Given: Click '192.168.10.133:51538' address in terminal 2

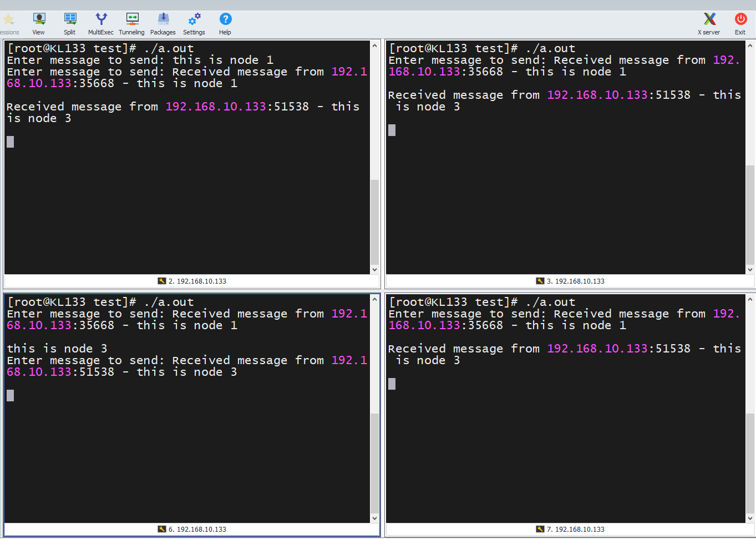Looking at the screenshot, I should click(x=237, y=107).
